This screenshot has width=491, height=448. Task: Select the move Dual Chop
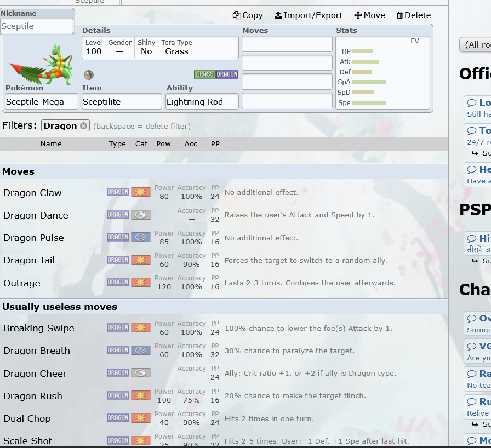tap(224, 418)
